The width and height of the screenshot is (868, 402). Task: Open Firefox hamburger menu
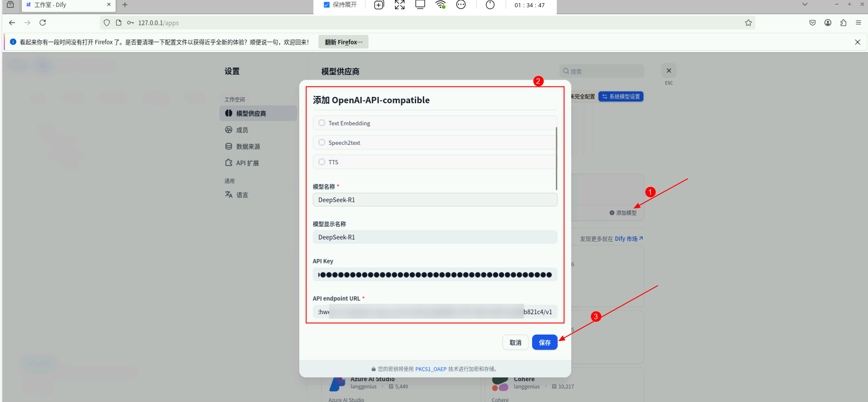tap(858, 23)
